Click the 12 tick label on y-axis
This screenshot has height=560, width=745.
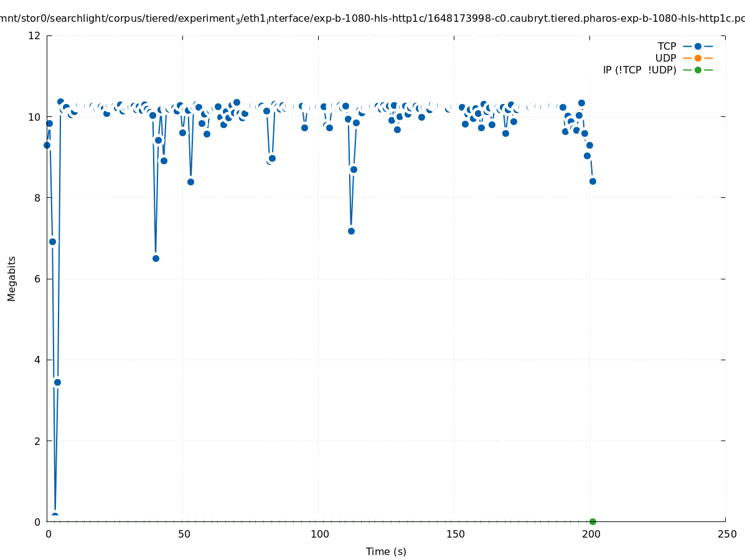click(x=35, y=35)
